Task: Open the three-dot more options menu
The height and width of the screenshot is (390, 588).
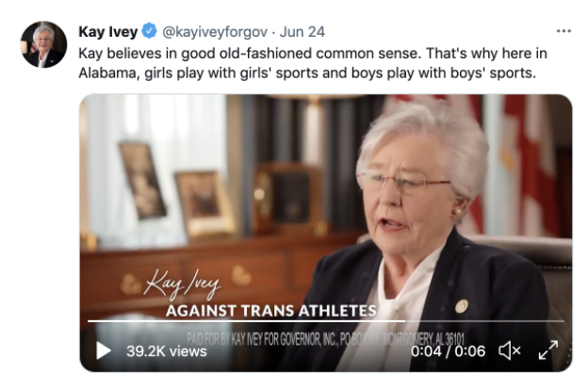Action: coord(563,31)
